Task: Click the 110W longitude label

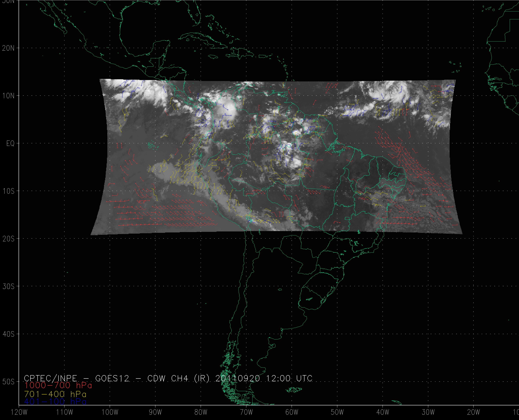Action: click(64, 412)
